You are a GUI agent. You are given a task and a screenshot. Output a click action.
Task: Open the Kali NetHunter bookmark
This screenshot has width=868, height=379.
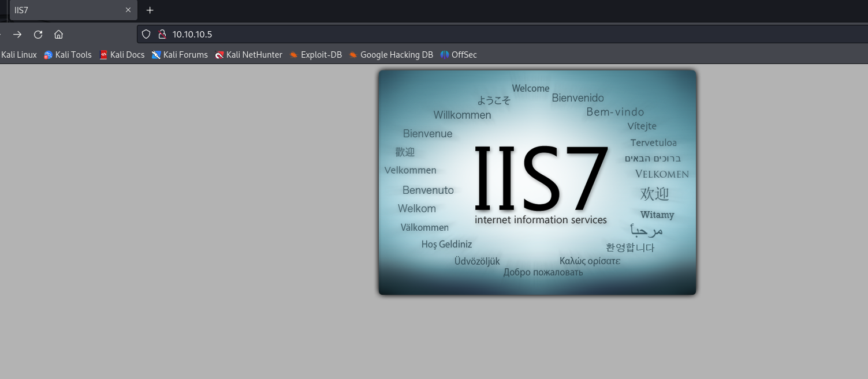coord(249,55)
